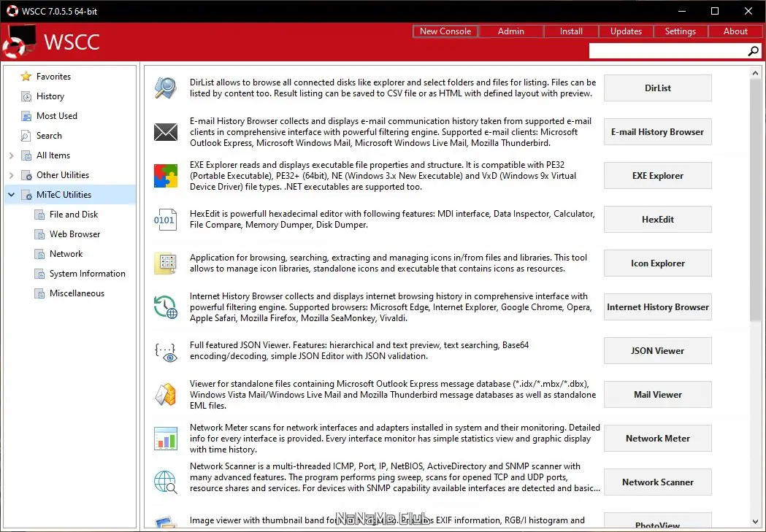Launch the EXE Explorer button
The height and width of the screenshot is (532, 766).
click(x=657, y=176)
